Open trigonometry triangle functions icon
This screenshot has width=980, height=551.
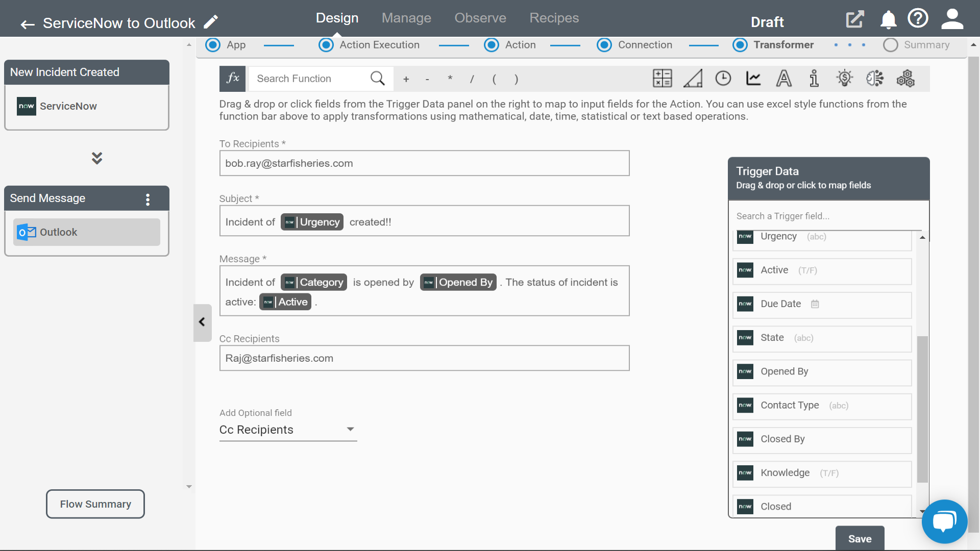tap(693, 79)
